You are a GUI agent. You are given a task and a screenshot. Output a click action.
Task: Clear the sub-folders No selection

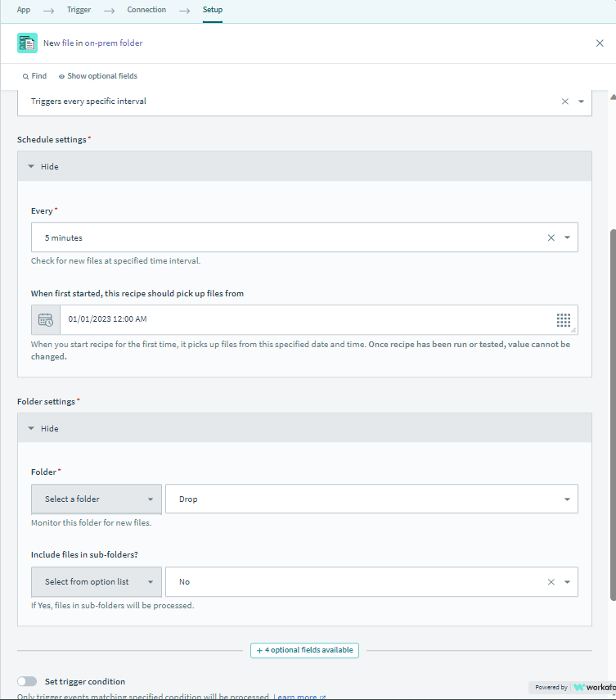tap(551, 582)
